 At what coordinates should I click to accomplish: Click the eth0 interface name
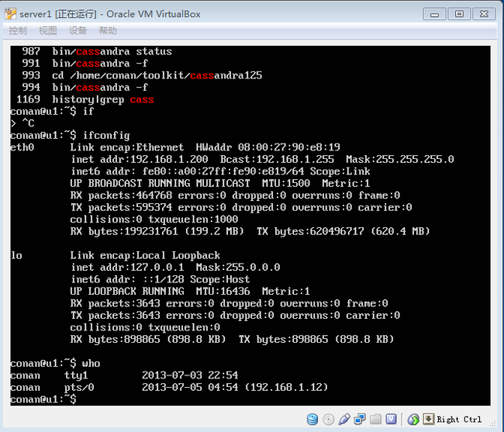pos(22,147)
